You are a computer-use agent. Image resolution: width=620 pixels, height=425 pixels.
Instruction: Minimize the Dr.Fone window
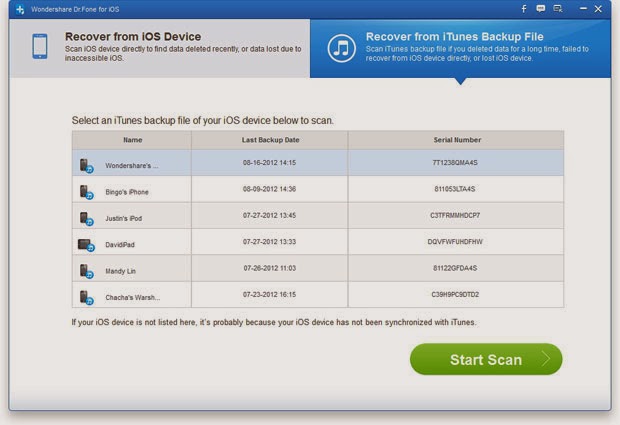pyautogui.click(x=583, y=8)
